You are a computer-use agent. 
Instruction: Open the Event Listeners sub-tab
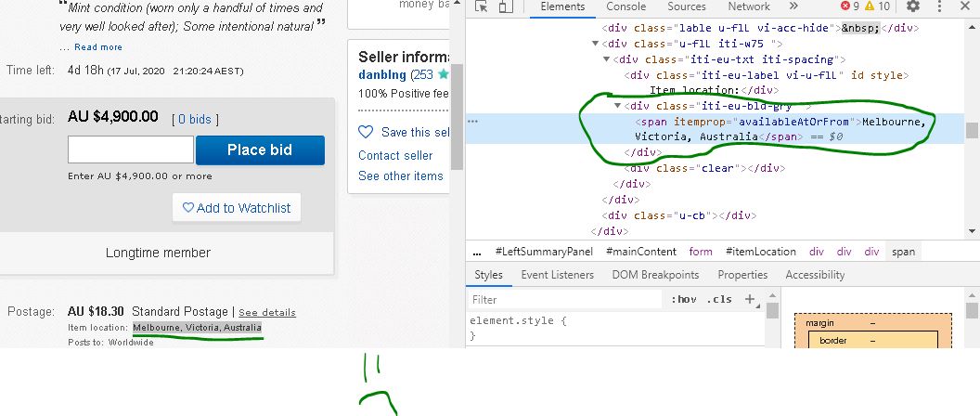click(x=558, y=275)
